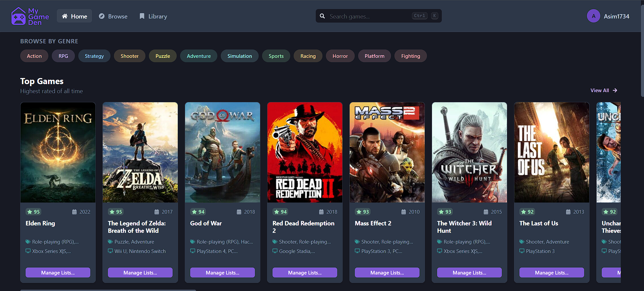Open Manage Lists for Zelda: Breath of the Wild

pos(140,272)
